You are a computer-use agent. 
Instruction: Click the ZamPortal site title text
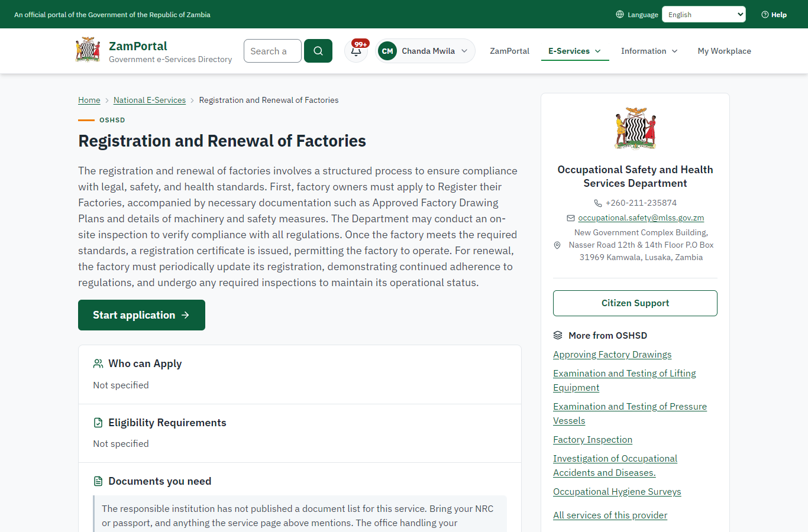[138, 46]
